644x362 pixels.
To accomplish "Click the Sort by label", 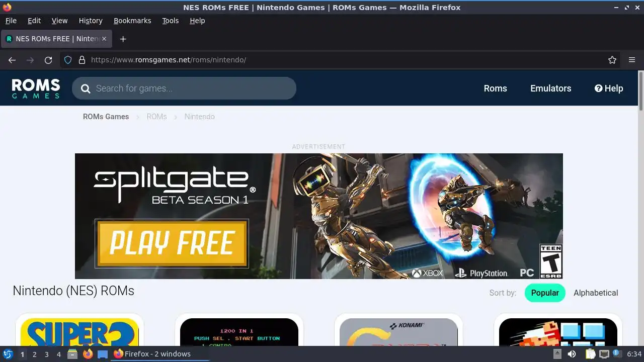I will (x=503, y=293).
